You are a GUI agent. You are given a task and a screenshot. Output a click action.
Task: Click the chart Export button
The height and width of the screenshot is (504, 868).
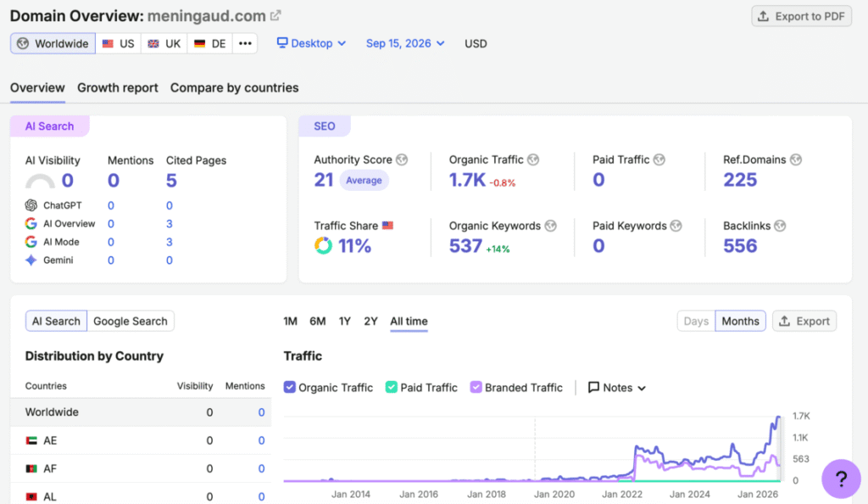point(804,322)
